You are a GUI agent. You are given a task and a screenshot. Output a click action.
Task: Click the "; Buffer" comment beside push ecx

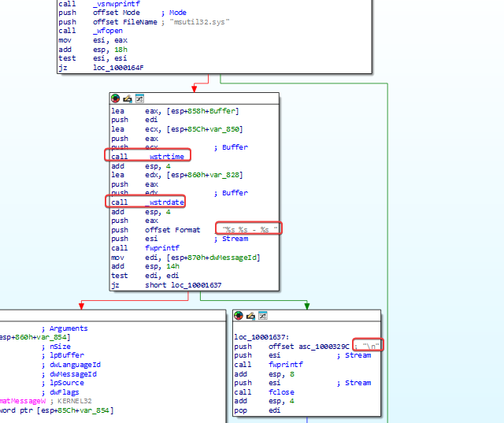[x=231, y=147]
